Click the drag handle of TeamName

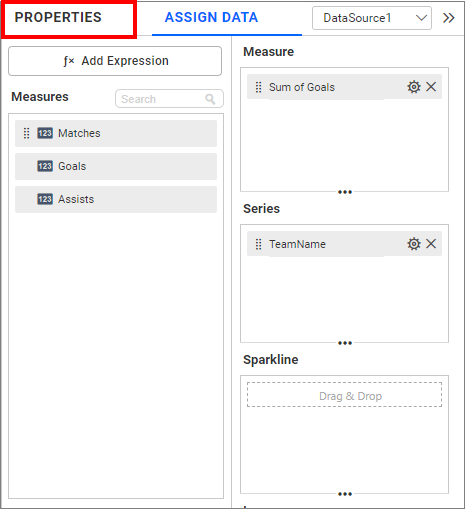(258, 244)
